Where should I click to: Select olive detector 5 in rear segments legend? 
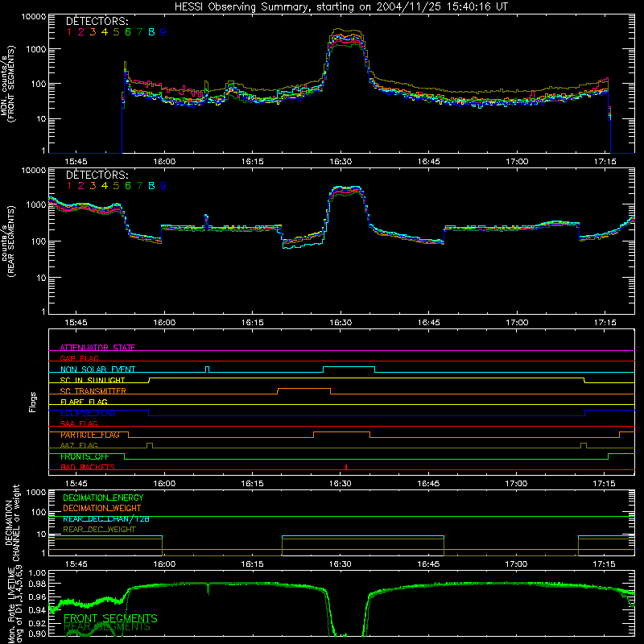116,186
